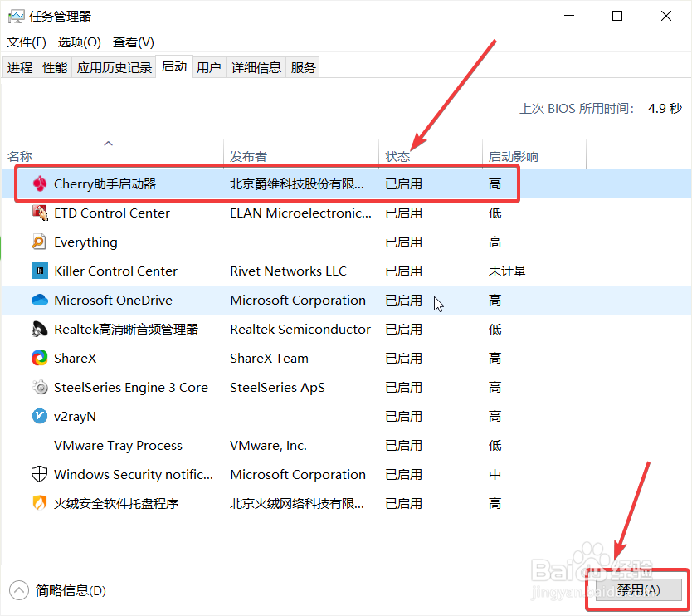Click the Killer Control Center icon
692x616 pixels.
click(x=39, y=271)
